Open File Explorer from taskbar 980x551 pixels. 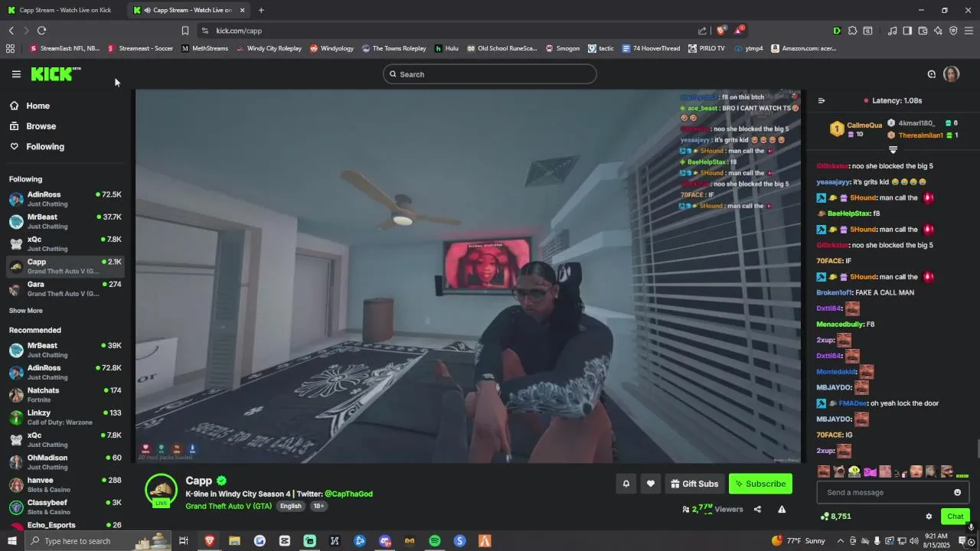[x=234, y=541]
